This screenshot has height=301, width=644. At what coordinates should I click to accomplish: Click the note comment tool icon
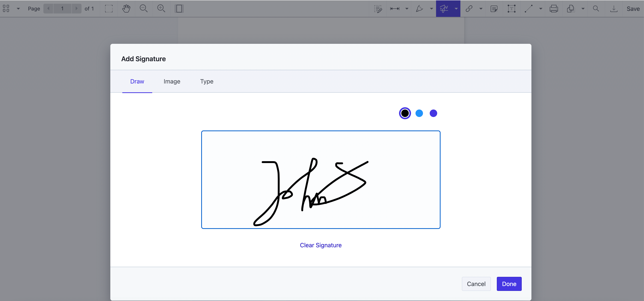[x=494, y=8]
